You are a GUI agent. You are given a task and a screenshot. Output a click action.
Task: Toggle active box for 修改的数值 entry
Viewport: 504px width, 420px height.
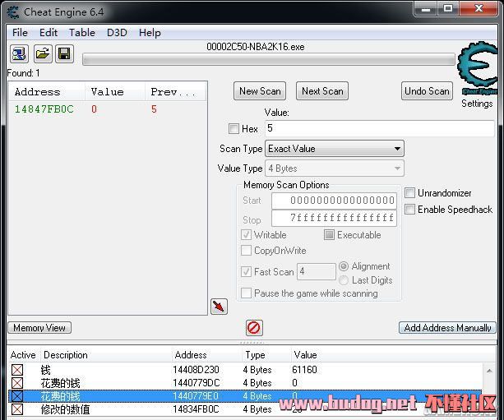[x=17, y=409]
